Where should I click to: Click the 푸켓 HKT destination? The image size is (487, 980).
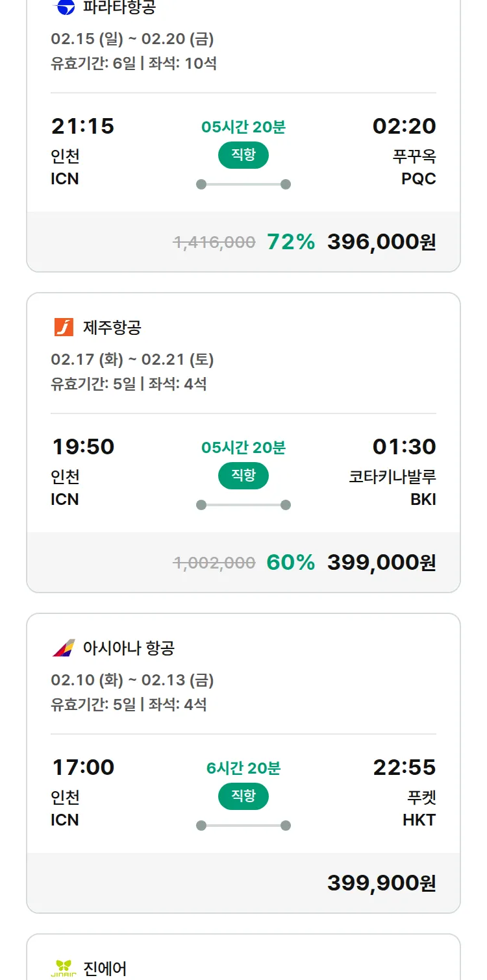click(419, 808)
